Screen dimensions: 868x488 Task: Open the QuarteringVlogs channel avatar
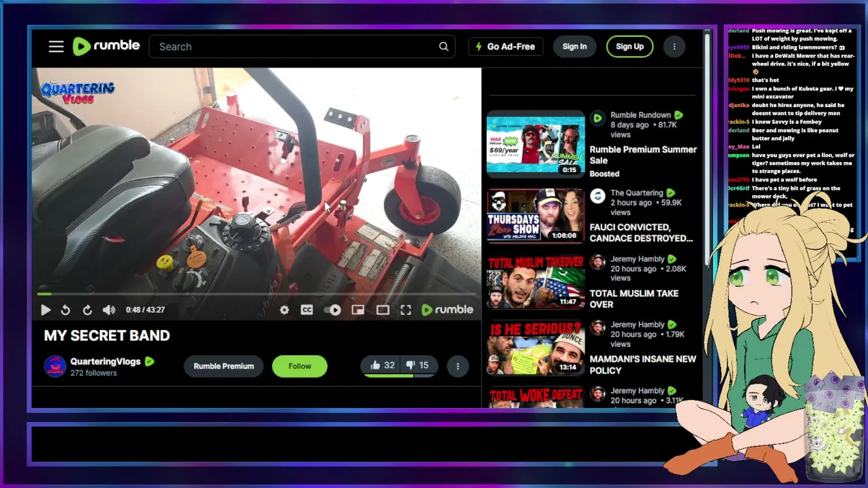pyautogui.click(x=55, y=366)
